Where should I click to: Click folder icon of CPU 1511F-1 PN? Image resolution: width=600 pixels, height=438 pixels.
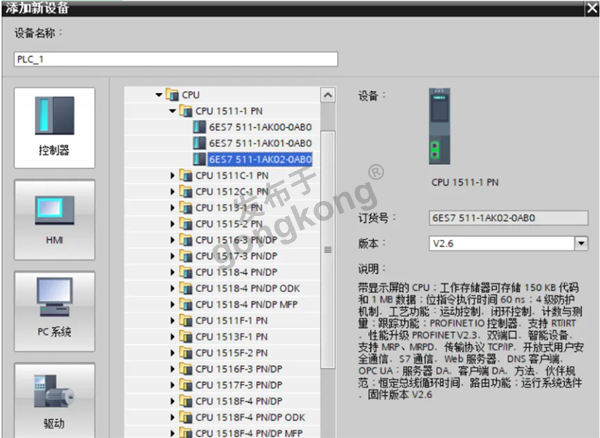pyautogui.click(x=186, y=321)
